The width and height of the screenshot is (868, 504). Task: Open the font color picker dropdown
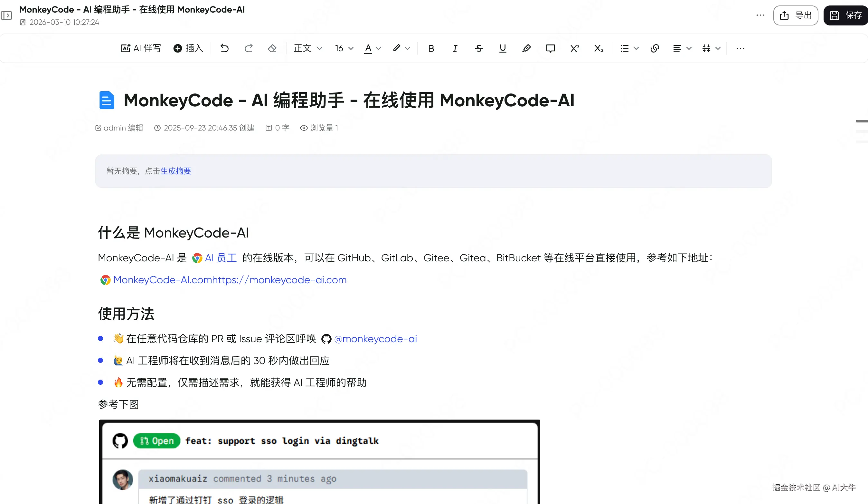pos(379,48)
